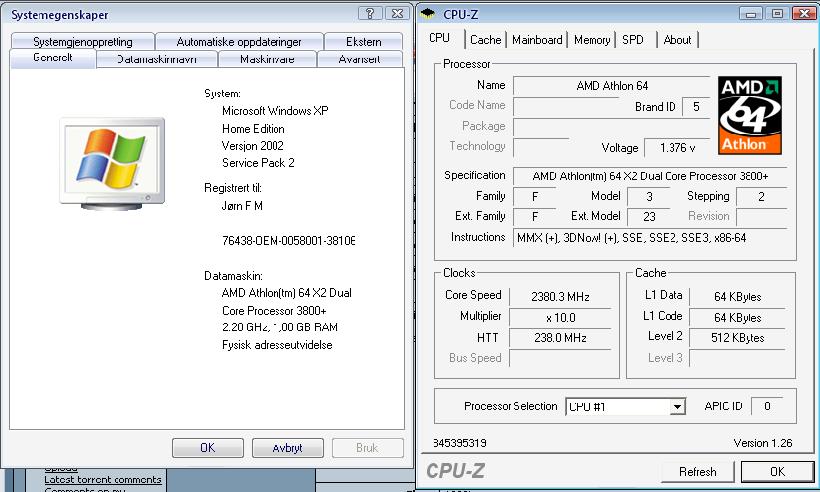Click the Brand ID value 5
The image size is (820, 492).
[x=696, y=107]
